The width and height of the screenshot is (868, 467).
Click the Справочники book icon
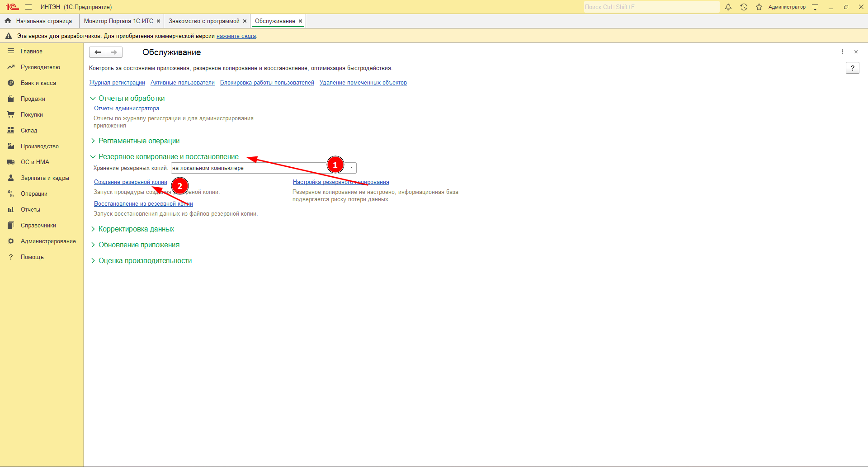pos(11,226)
